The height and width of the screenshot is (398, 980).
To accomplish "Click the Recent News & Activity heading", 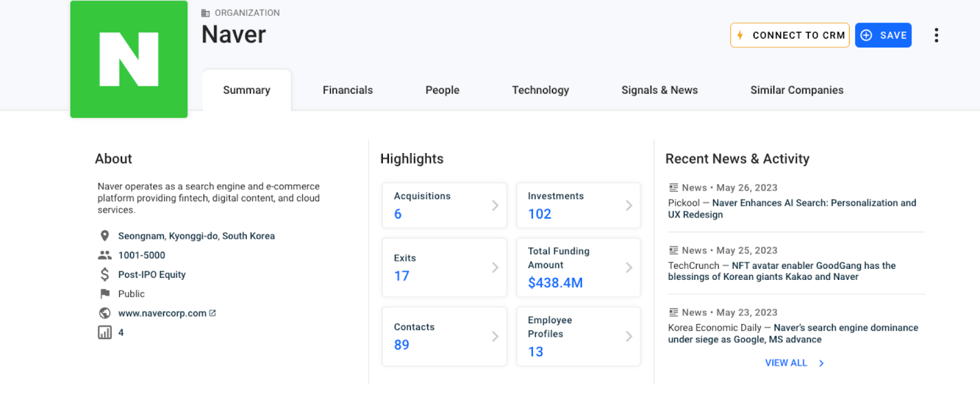I will click(737, 159).
